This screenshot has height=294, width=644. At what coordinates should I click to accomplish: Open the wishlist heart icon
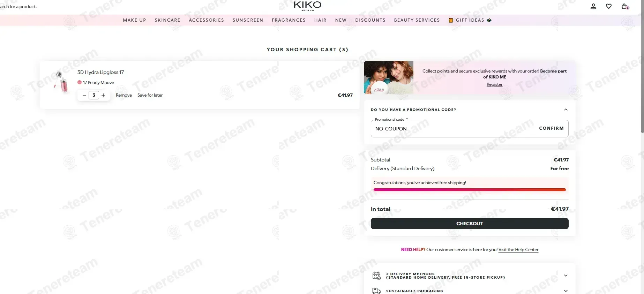[609, 6]
